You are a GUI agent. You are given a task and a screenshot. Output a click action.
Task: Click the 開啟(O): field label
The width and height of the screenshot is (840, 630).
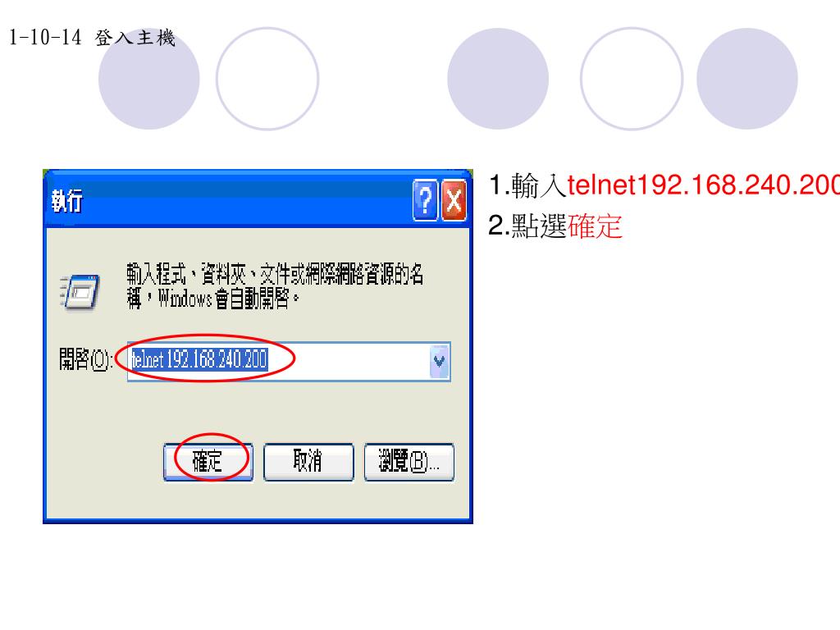click(x=85, y=359)
